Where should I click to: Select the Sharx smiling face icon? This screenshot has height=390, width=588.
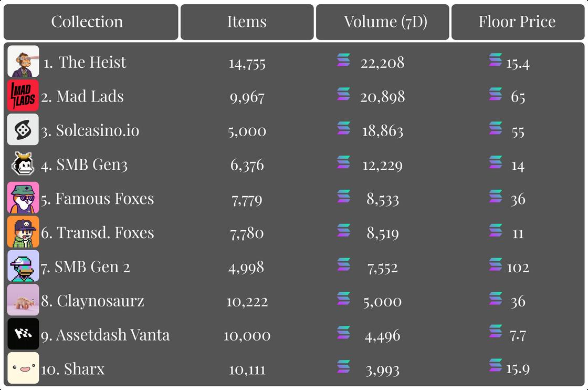[23, 368]
